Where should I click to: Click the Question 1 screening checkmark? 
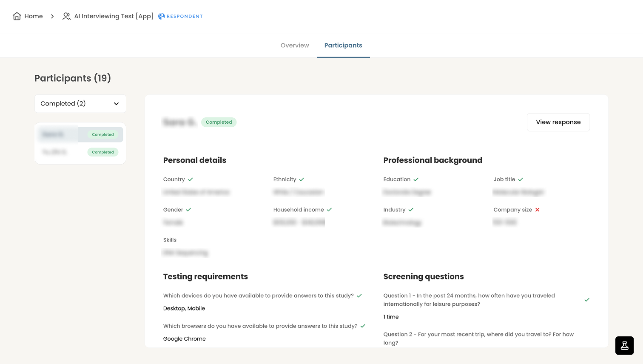(587, 300)
